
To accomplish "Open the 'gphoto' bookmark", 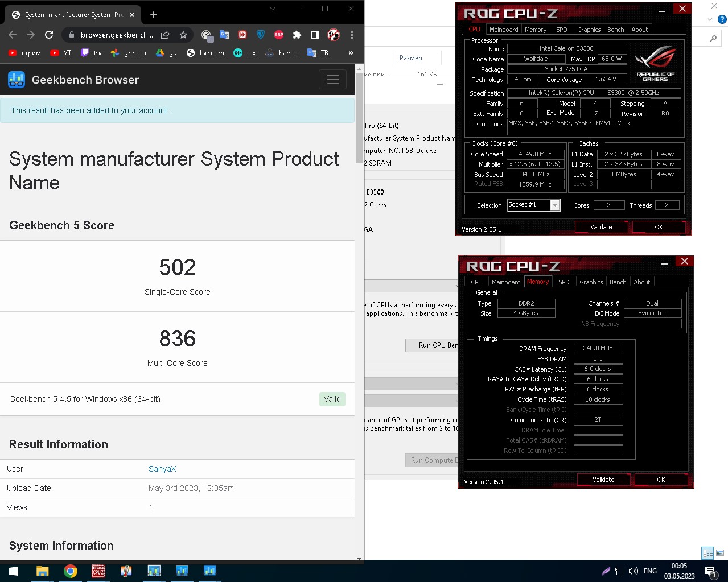I will pyautogui.click(x=129, y=53).
